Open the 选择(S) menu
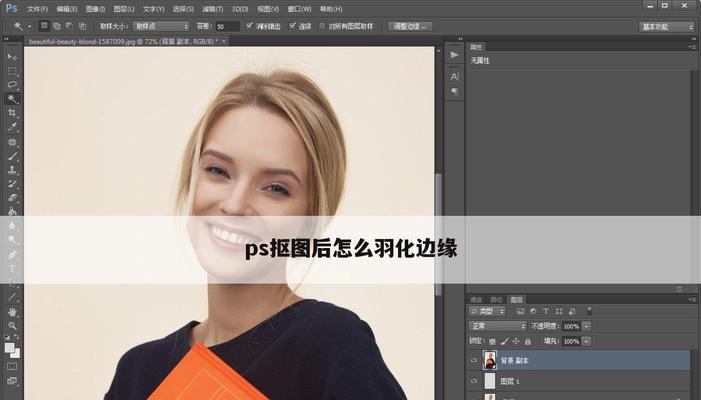This screenshot has height=400, width=701. pos(183,9)
